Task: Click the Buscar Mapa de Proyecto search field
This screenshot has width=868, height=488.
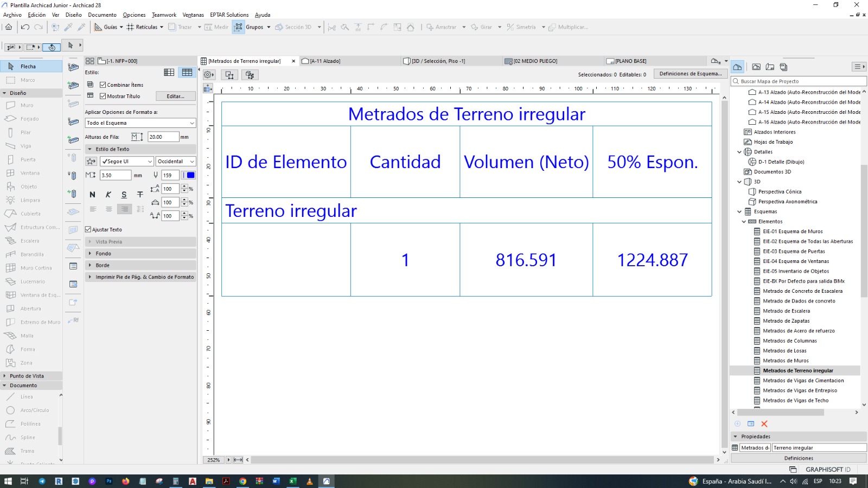Action: point(799,81)
